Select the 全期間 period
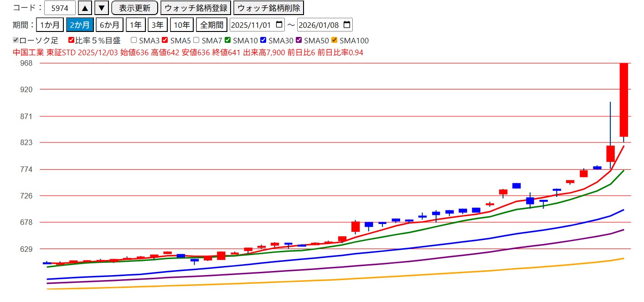 pyautogui.click(x=212, y=25)
